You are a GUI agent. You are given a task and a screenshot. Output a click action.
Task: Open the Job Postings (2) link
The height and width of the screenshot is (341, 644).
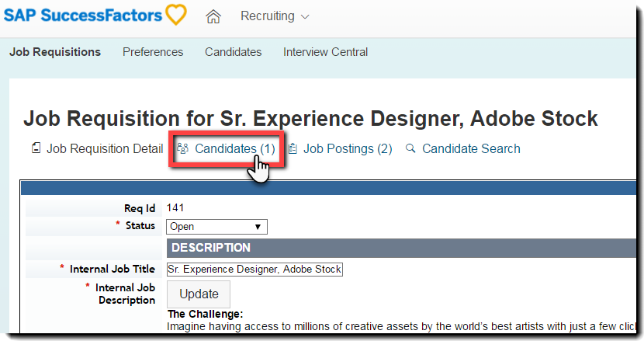pyautogui.click(x=348, y=148)
